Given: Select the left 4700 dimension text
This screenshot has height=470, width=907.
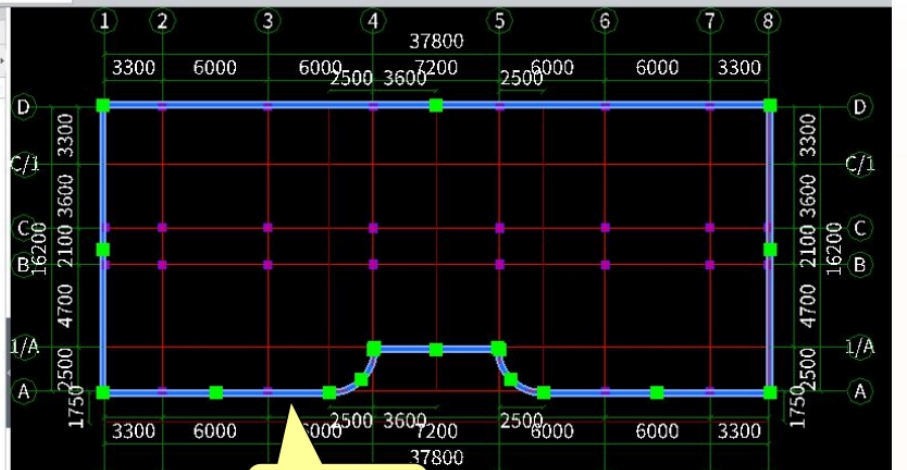Looking at the screenshot, I should [x=67, y=306].
